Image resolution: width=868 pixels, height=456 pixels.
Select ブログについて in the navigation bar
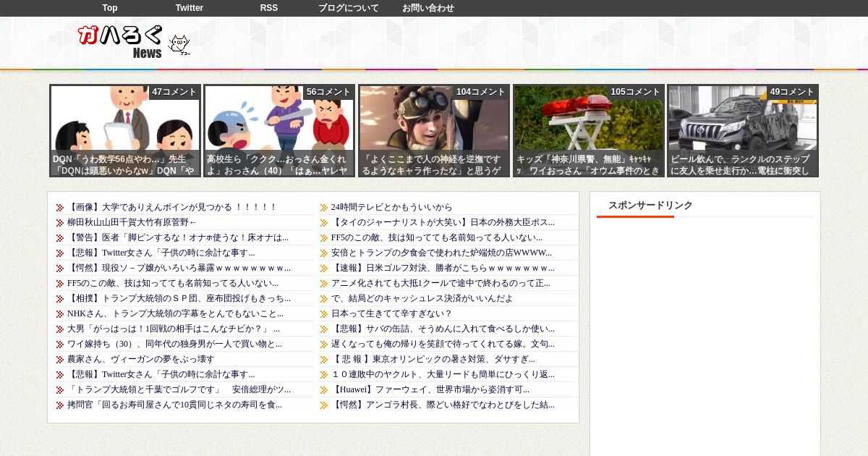(349, 8)
